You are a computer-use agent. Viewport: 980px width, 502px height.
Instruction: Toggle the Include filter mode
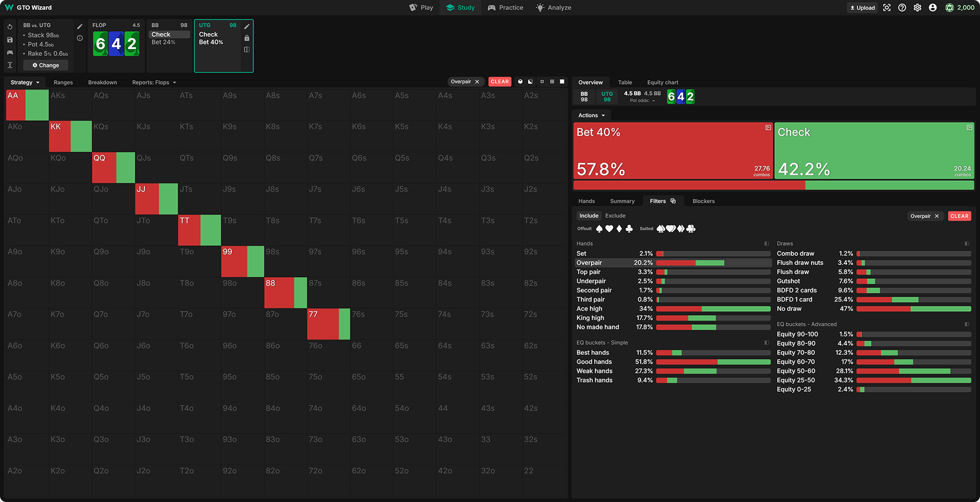pos(589,216)
